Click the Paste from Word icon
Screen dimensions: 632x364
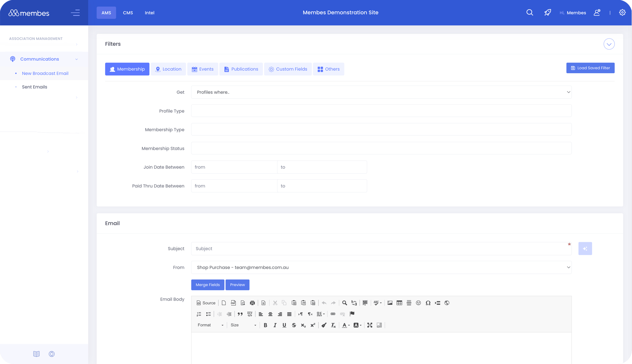pyautogui.click(x=313, y=303)
